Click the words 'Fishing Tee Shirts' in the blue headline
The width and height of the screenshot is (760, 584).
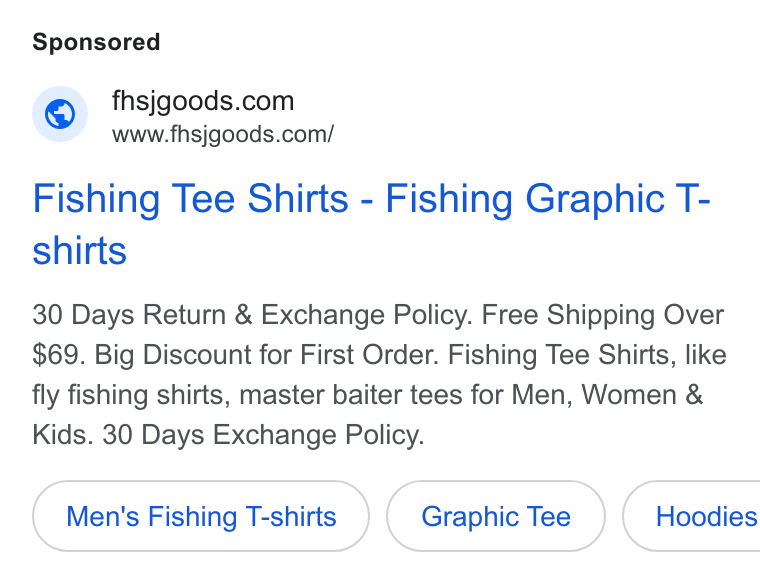point(190,199)
